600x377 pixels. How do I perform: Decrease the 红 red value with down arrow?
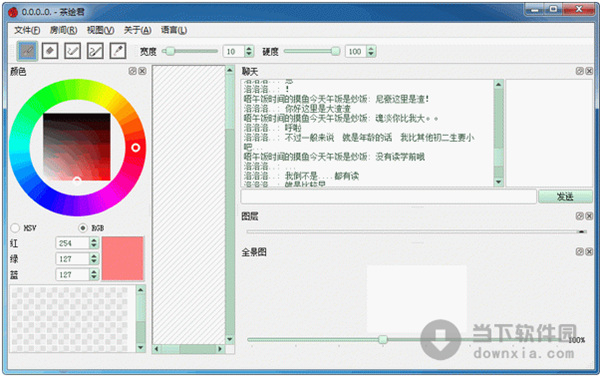[x=94, y=246]
